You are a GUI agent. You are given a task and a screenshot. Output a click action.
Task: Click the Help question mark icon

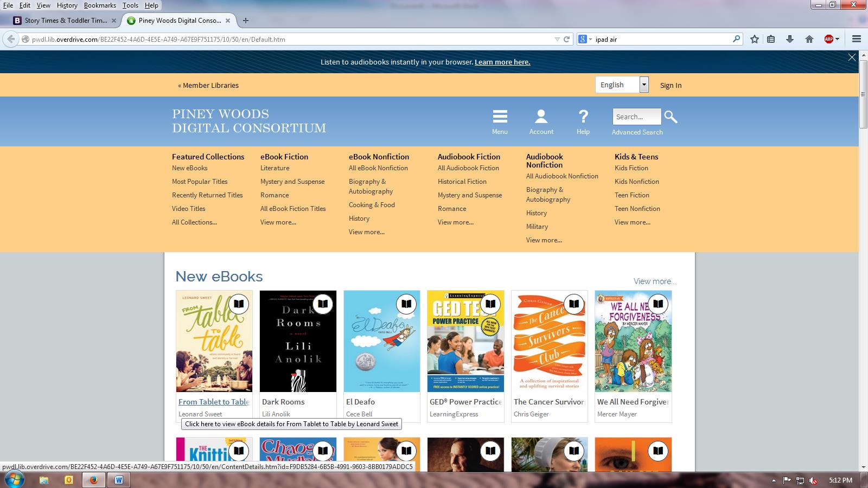(583, 117)
